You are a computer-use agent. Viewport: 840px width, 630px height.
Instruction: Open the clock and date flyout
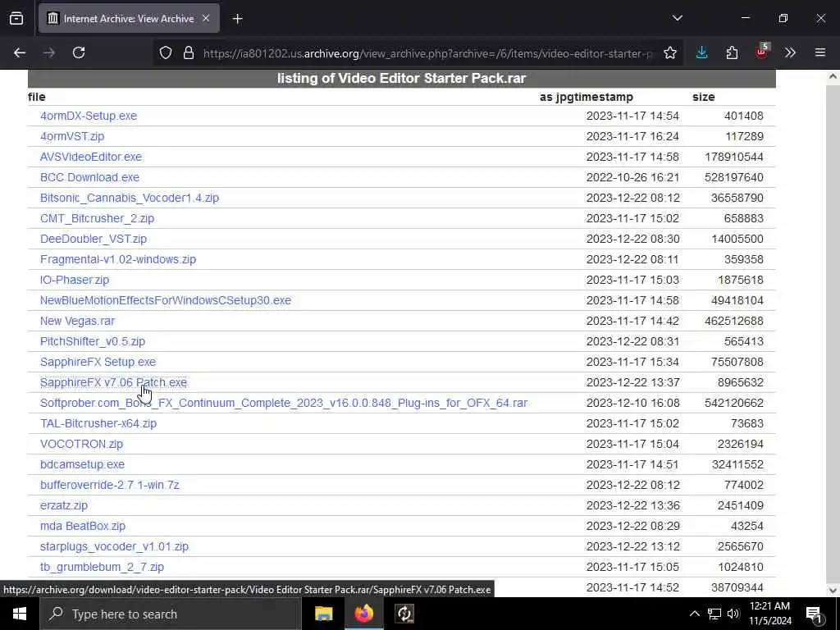(x=770, y=614)
